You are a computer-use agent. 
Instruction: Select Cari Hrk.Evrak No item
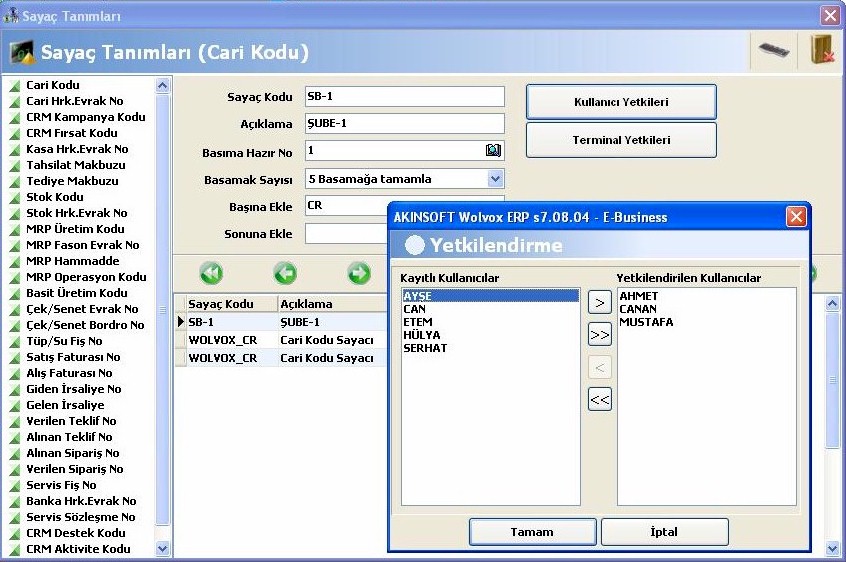point(74,101)
